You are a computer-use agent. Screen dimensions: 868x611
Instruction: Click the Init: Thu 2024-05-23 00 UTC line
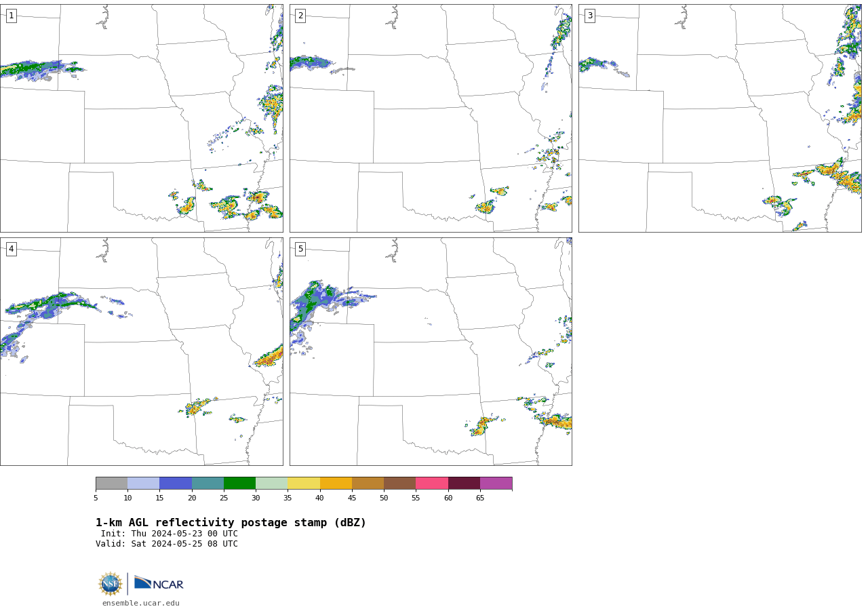click(170, 534)
